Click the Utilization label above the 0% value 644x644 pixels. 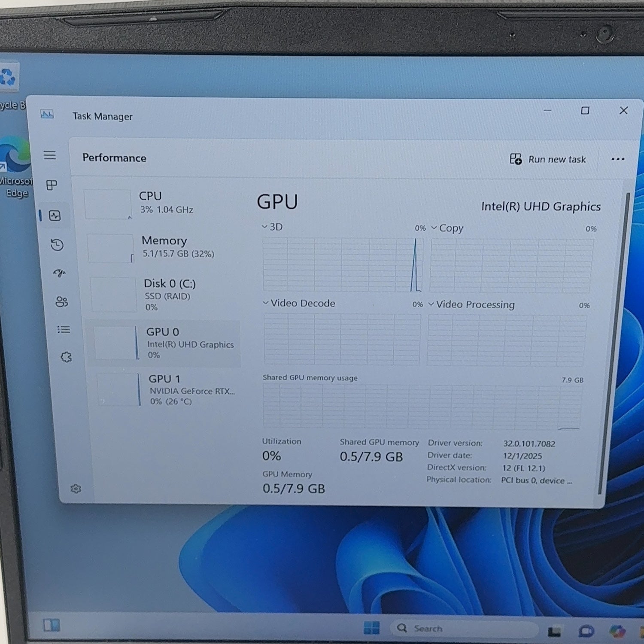click(282, 441)
